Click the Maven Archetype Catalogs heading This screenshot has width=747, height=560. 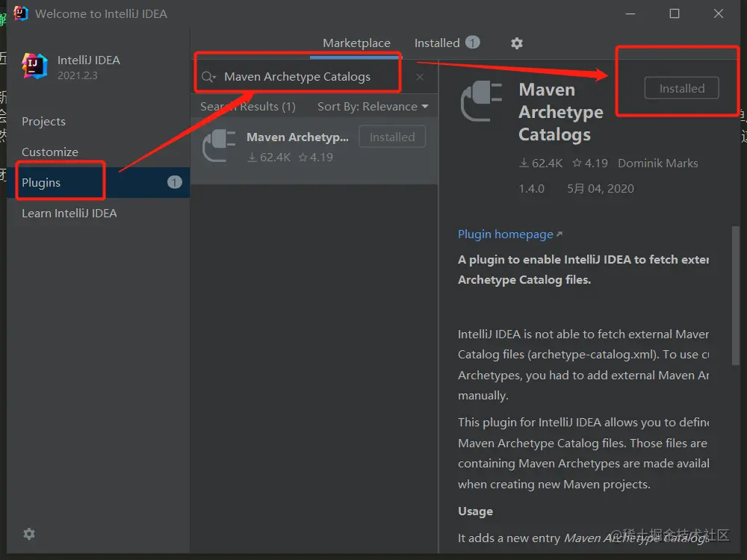[561, 113]
